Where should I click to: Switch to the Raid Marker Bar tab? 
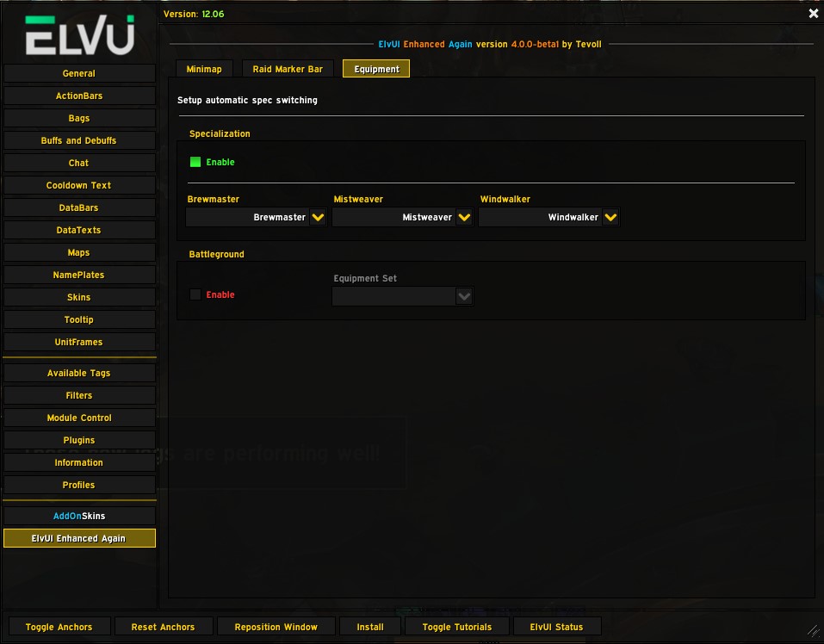(x=288, y=69)
